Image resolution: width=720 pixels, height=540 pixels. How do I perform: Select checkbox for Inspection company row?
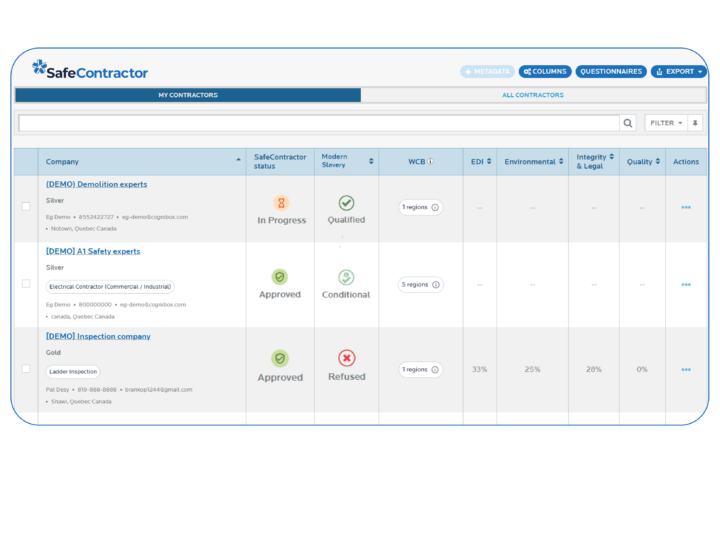click(26, 369)
